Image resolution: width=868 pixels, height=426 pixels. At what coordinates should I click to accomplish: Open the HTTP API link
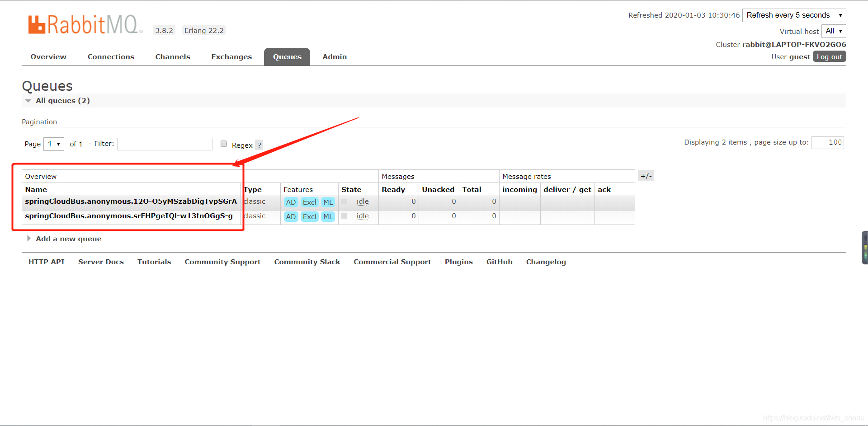[47, 262]
